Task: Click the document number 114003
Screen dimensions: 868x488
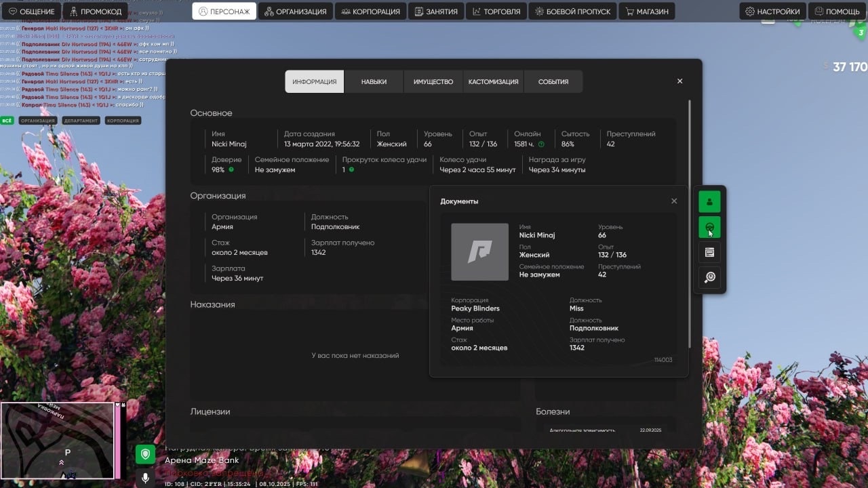Action: 663,360
